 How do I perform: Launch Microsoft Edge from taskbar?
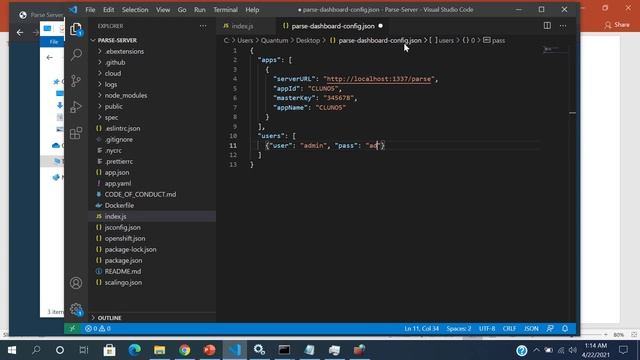134,350
